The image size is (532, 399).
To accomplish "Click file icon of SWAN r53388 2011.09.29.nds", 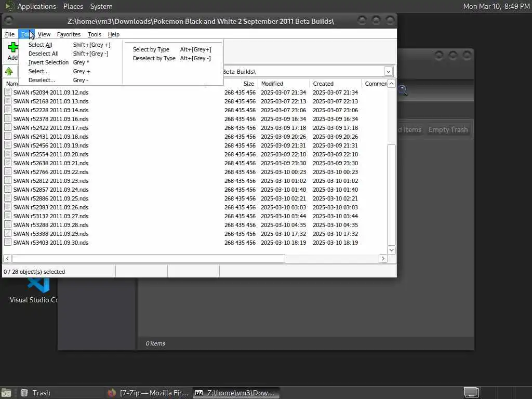I will pyautogui.click(x=8, y=233).
